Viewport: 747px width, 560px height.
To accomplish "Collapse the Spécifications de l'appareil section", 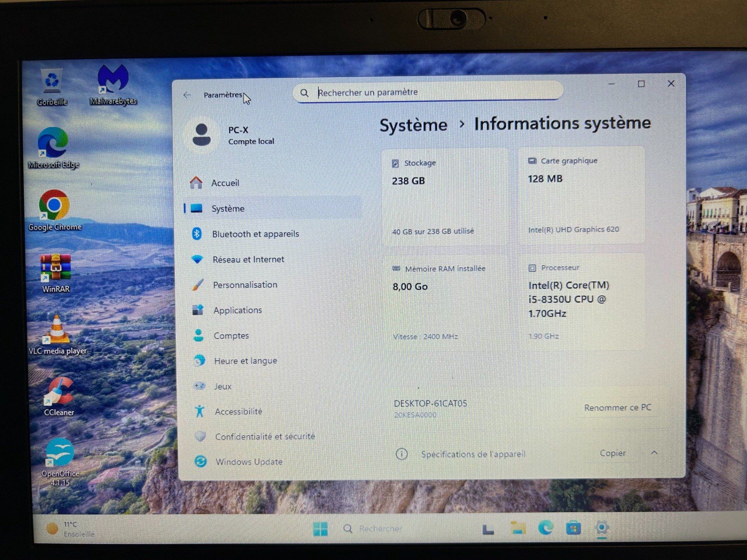I will tap(654, 453).
